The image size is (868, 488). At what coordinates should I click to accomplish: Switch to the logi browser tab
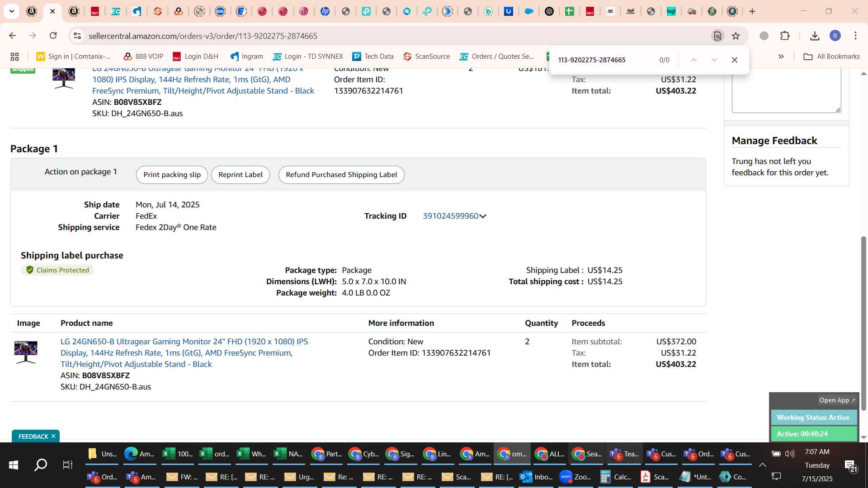[x=671, y=11]
